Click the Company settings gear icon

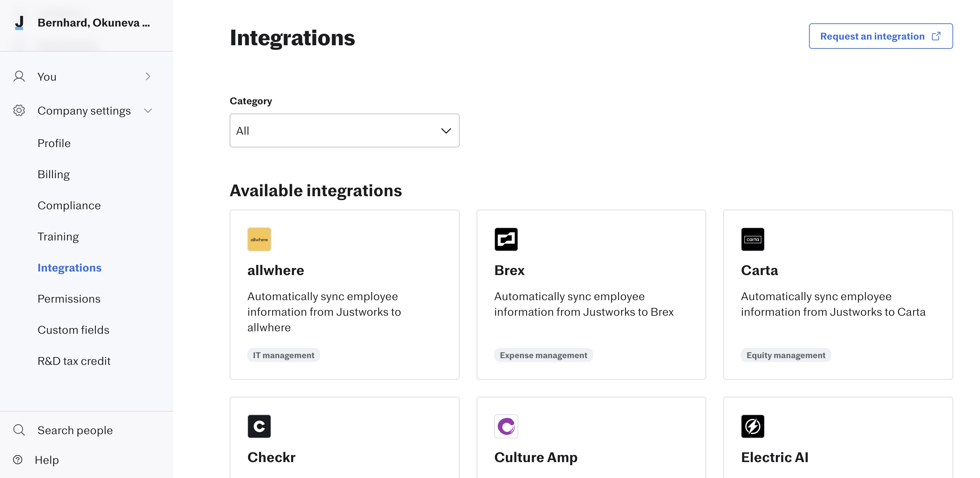pos(19,110)
